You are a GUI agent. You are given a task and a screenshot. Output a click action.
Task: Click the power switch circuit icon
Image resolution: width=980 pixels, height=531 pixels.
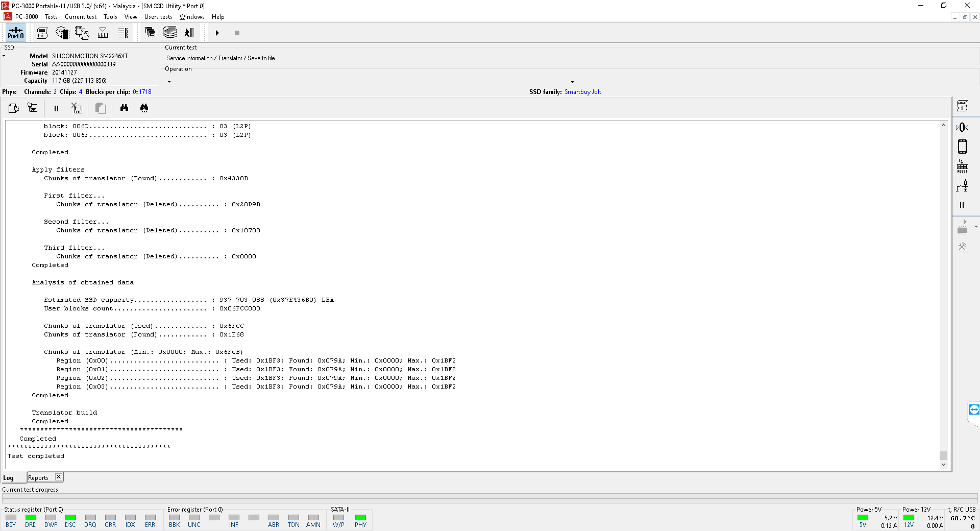(x=962, y=186)
